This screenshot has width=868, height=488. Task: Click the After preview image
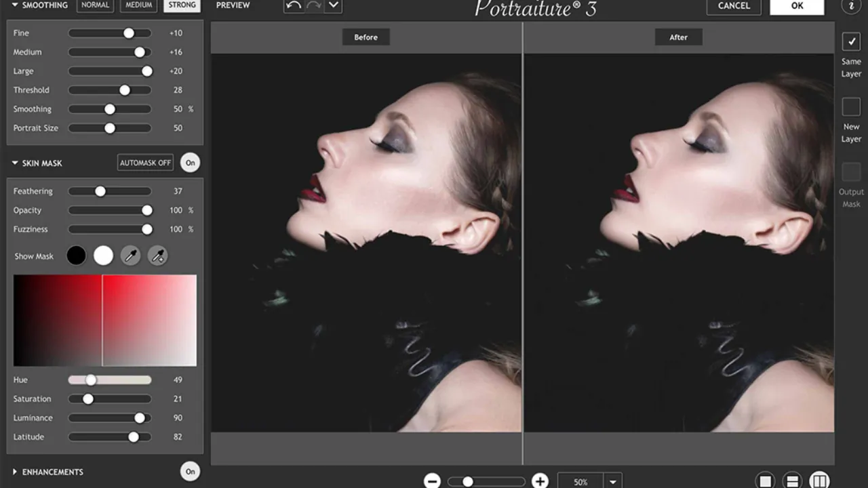[679, 243]
